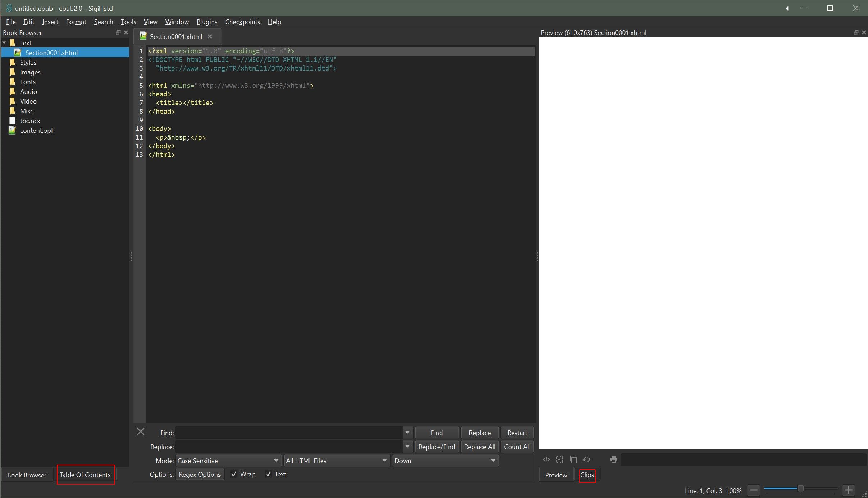Undock the Preview panel
The height and width of the screenshot is (498, 868).
(x=856, y=32)
